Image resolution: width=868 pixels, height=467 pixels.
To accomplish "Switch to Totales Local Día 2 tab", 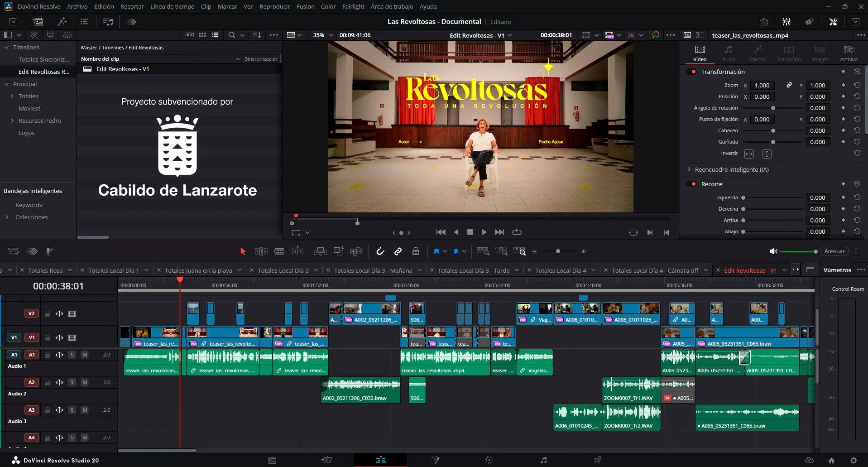I will tap(283, 270).
